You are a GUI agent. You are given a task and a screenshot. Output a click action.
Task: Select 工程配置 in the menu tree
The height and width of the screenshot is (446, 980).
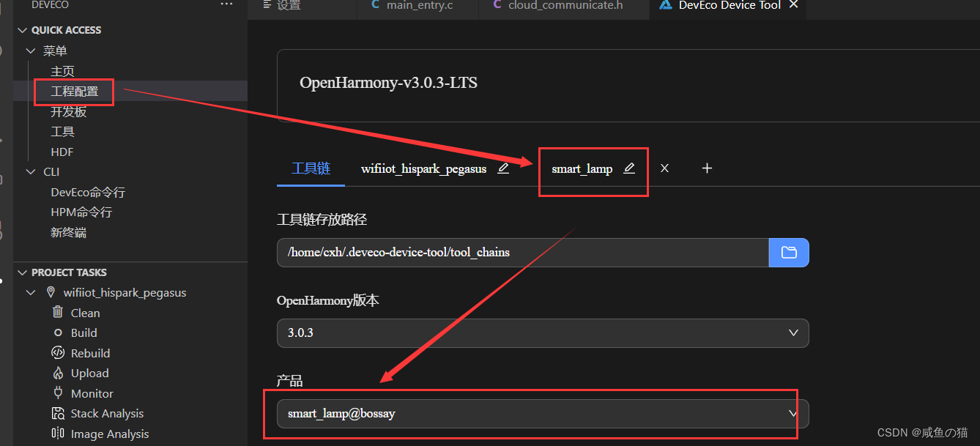pyautogui.click(x=74, y=92)
